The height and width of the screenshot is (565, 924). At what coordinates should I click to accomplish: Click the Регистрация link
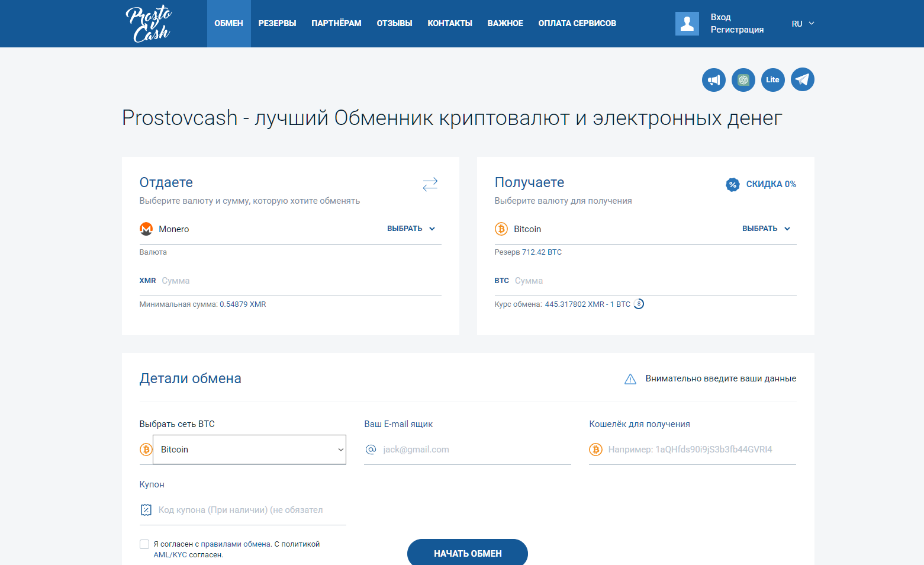pos(737,30)
